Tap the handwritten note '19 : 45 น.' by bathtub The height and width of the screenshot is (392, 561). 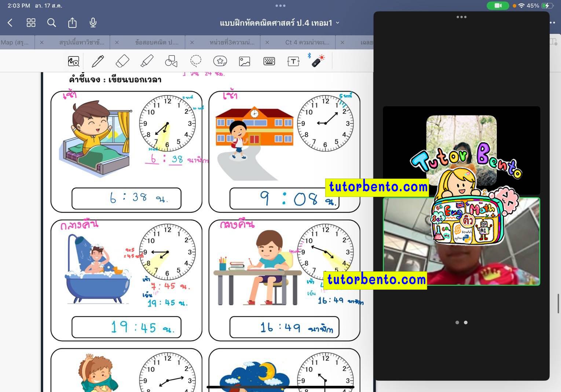[x=167, y=303]
